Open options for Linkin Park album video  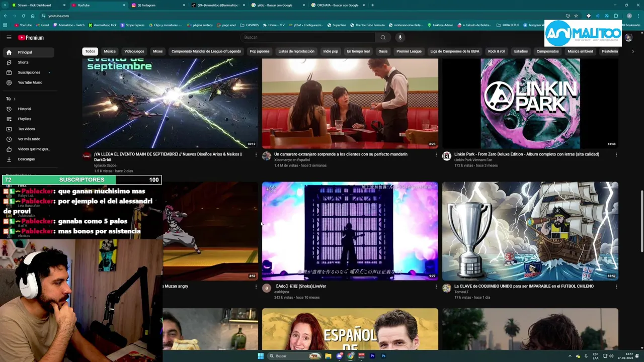point(616,154)
